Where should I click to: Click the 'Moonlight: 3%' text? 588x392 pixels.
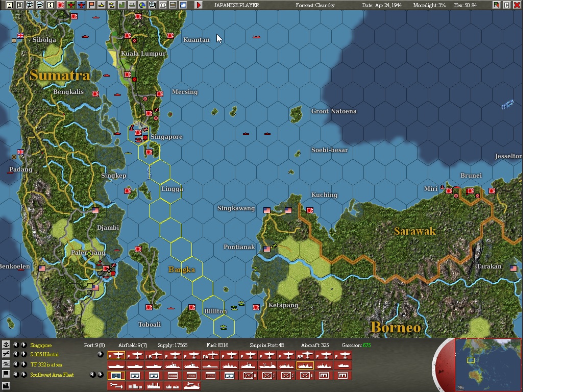[x=429, y=5]
